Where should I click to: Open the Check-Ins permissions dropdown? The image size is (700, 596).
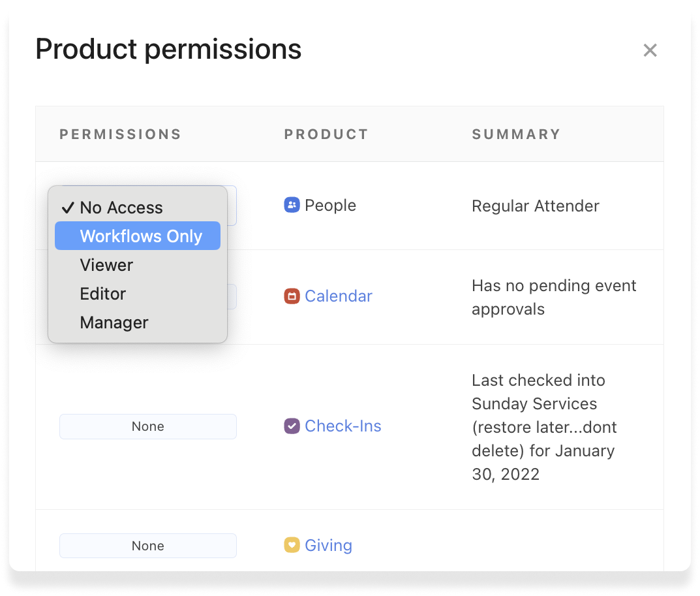pyautogui.click(x=148, y=426)
